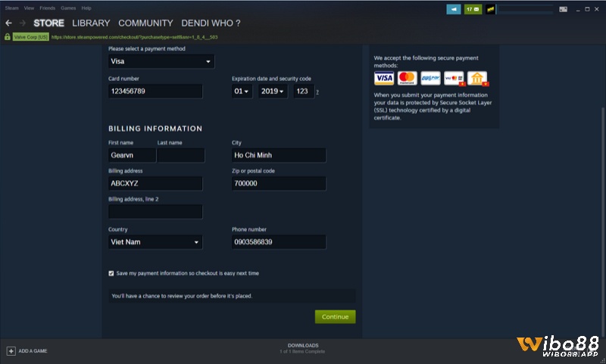Click the First name field with Gearvn
The height and width of the screenshot is (364, 606).
[132, 155]
